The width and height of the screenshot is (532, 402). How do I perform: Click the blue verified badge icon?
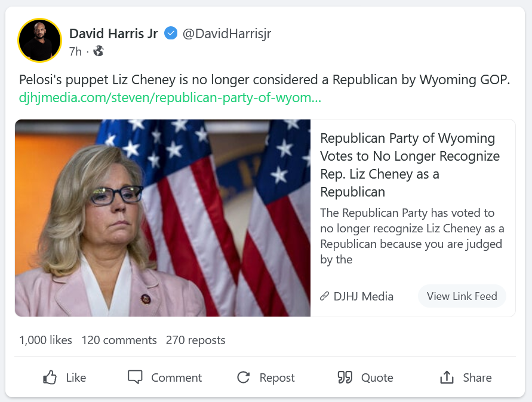click(171, 33)
